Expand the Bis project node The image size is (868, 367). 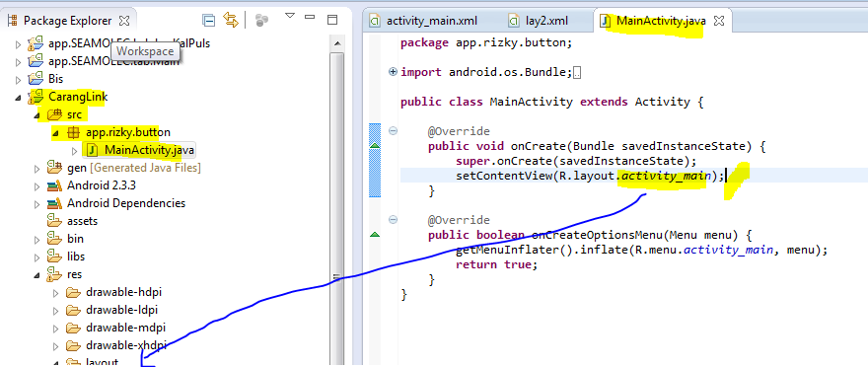(x=19, y=79)
